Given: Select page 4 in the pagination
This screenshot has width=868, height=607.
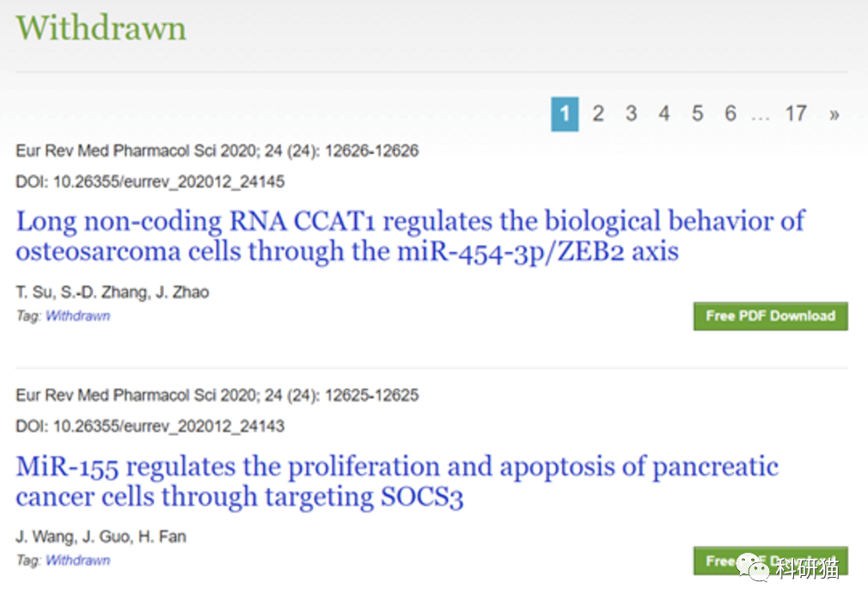Looking at the screenshot, I should pyautogui.click(x=663, y=113).
